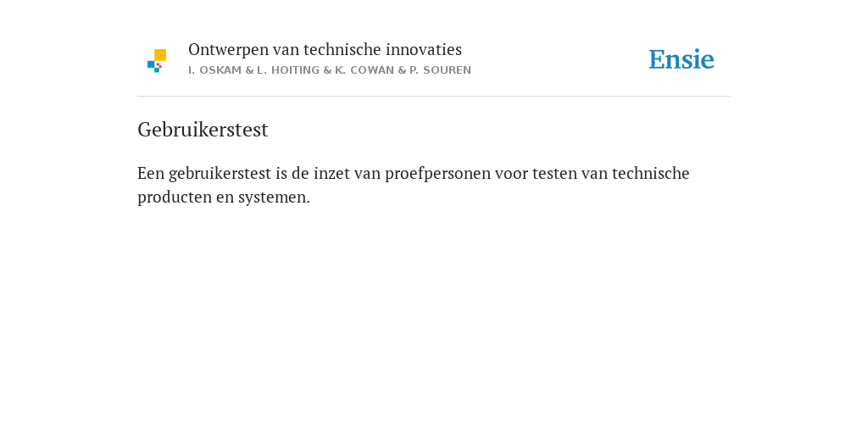Image resolution: width=868 pixels, height=434 pixels.
Task: Click the small pink square in logo
Action: coord(159,65)
